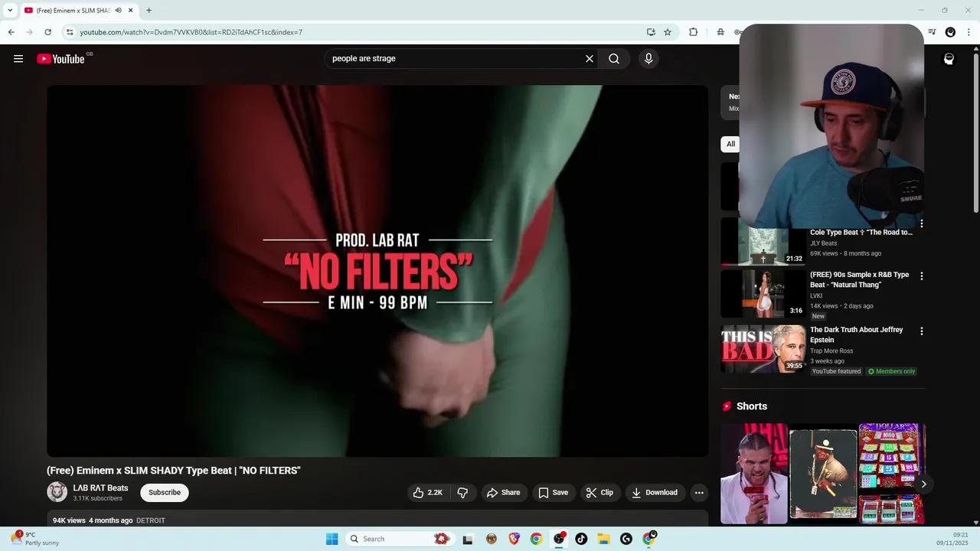Open media controls icon in Chrome toolbar

[932, 32]
